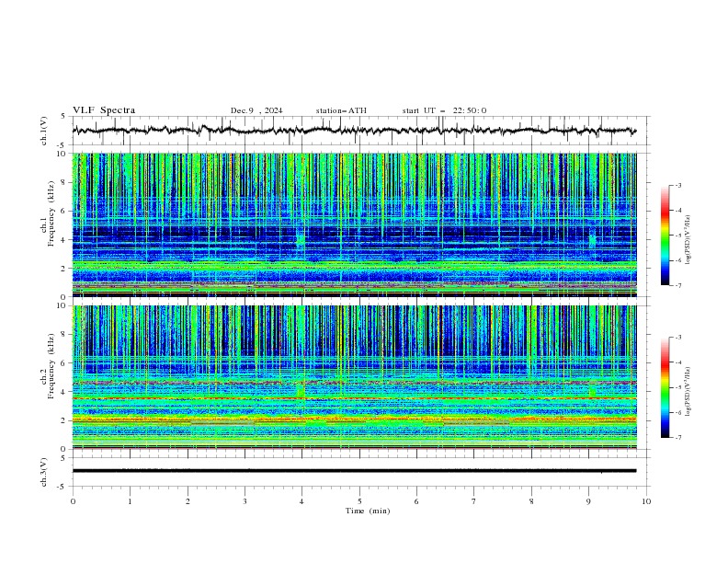Viewport: 728px width, 563px height.
Task: Click the "start UT = 22:50:0" text
Action: point(444,110)
